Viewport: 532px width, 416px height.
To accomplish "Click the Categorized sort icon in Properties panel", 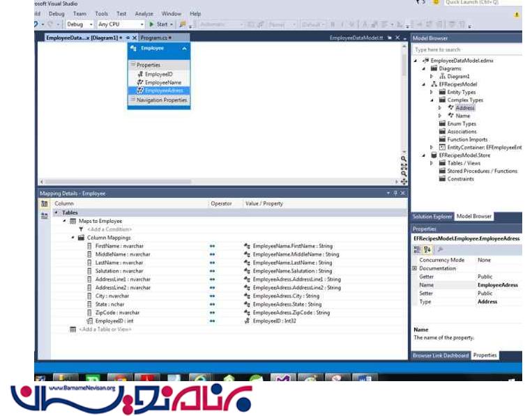I will [x=418, y=249].
